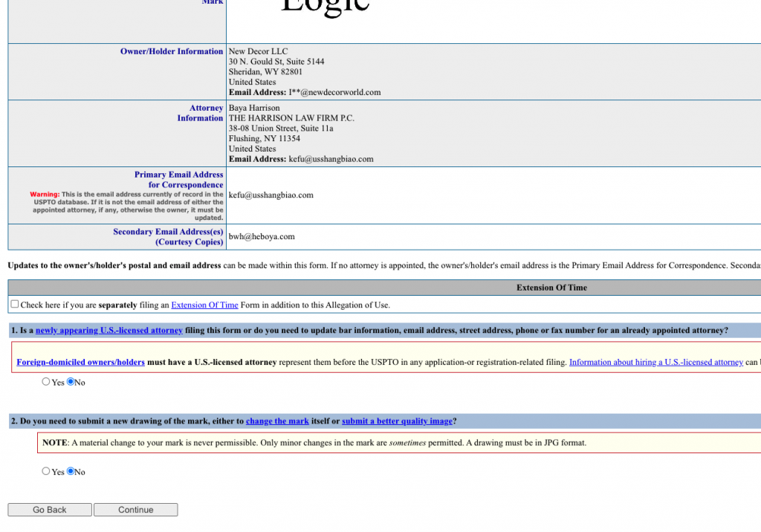The width and height of the screenshot is (761, 532).
Task: Select Yes for question 1 about attorney
Action: (45, 381)
